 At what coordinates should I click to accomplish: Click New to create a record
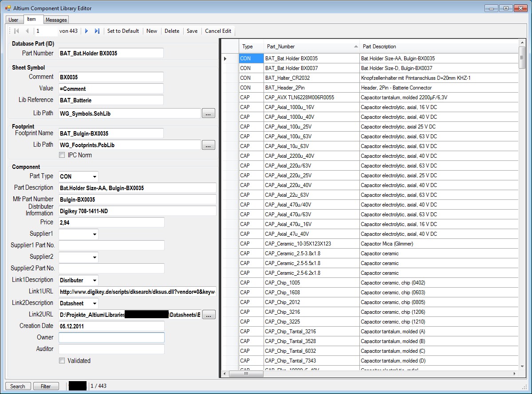click(152, 31)
